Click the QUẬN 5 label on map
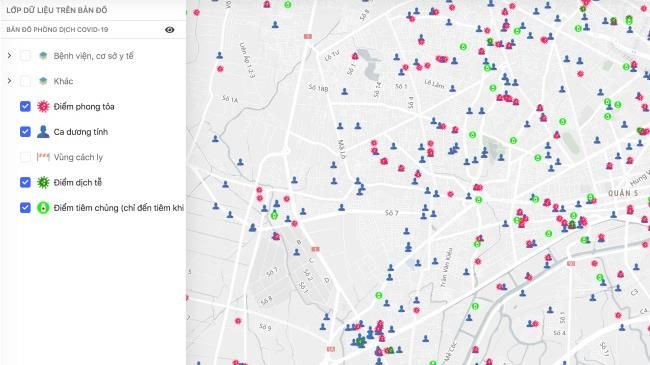The image size is (650, 365). [x=623, y=193]
